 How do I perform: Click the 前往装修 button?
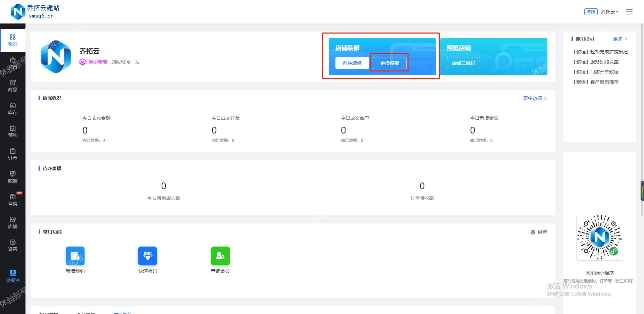pos(352,63)
